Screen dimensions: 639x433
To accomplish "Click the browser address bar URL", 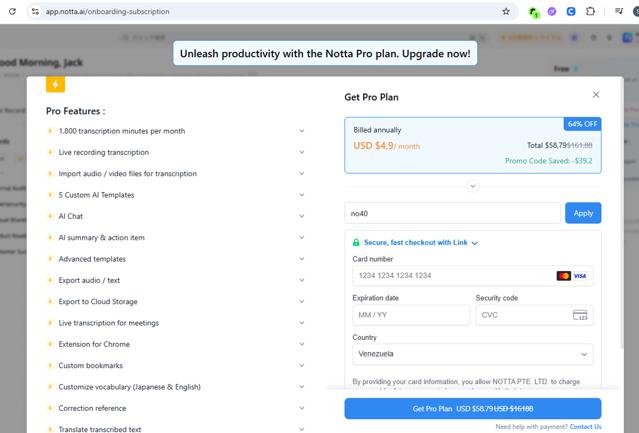I will coord(108,11).
